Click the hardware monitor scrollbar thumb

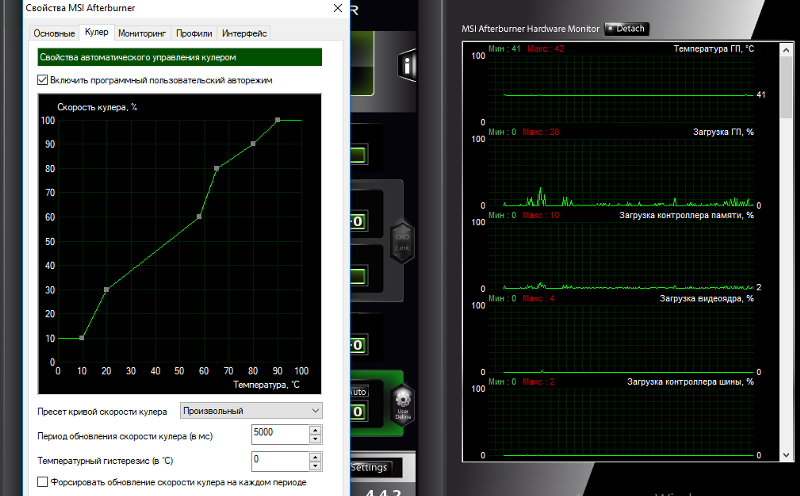point(786,87)
